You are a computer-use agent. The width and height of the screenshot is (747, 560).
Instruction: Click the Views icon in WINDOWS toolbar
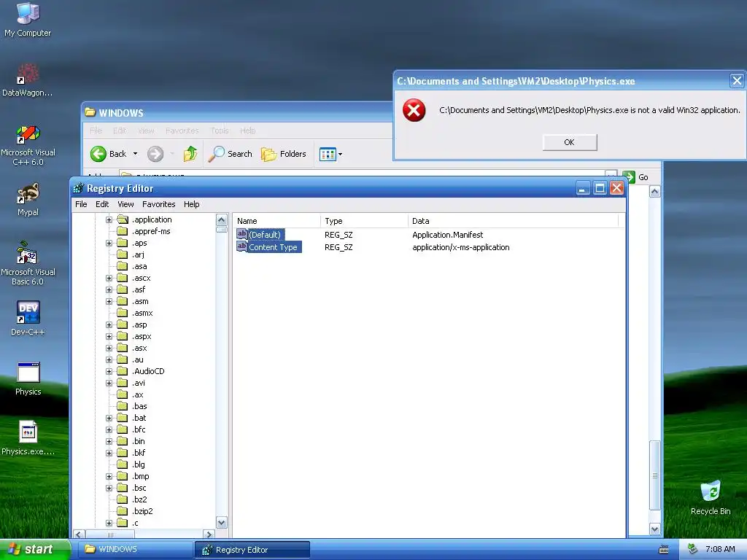click(x=328, y=155)
